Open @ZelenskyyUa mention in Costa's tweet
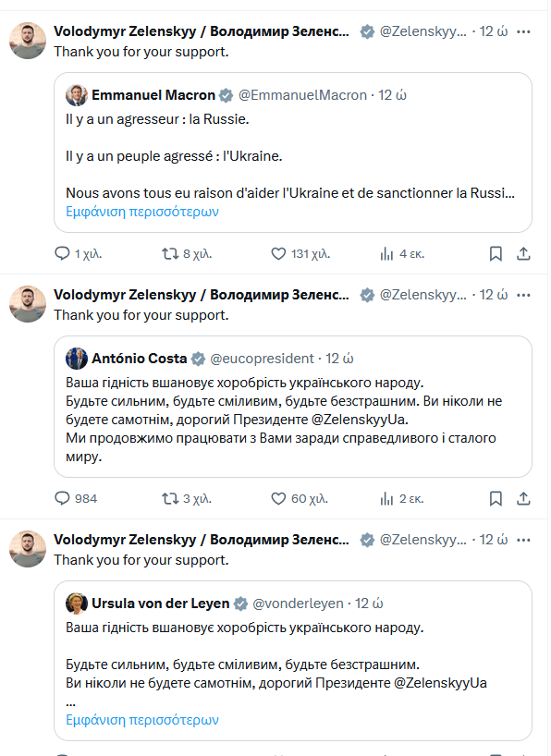This screenshot has height=756, width=551. point(360,420)
